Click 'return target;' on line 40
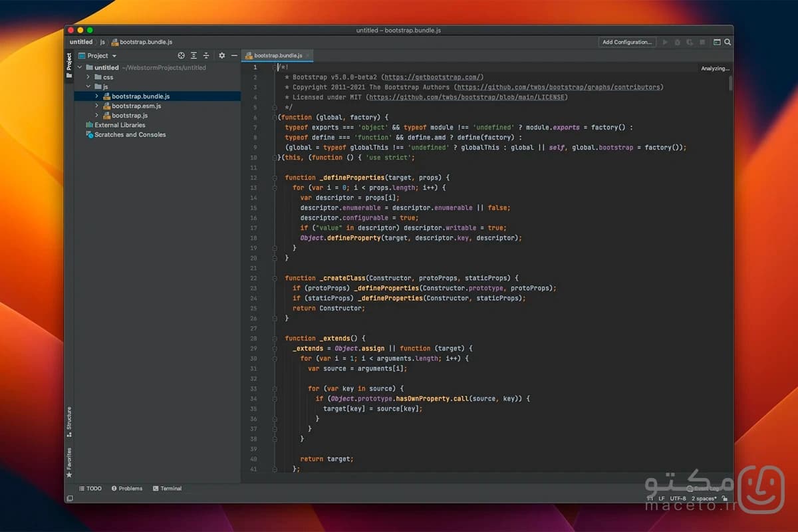 point(327,459)
